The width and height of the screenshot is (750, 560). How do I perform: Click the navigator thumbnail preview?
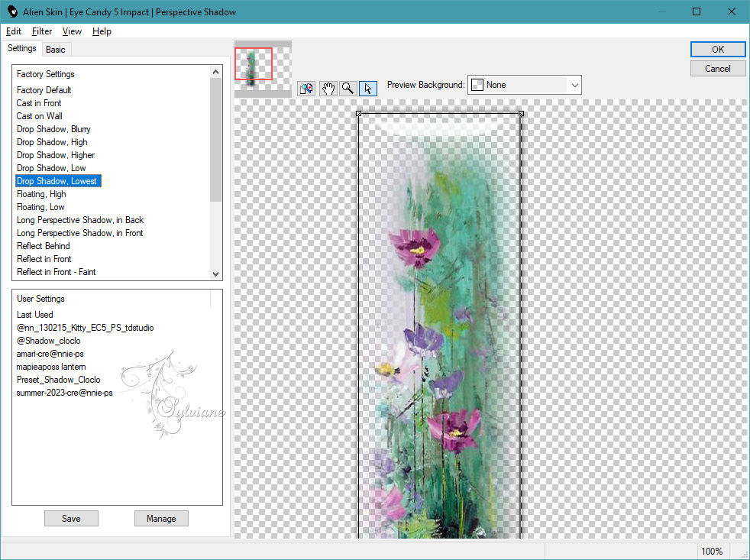[263, 69]
